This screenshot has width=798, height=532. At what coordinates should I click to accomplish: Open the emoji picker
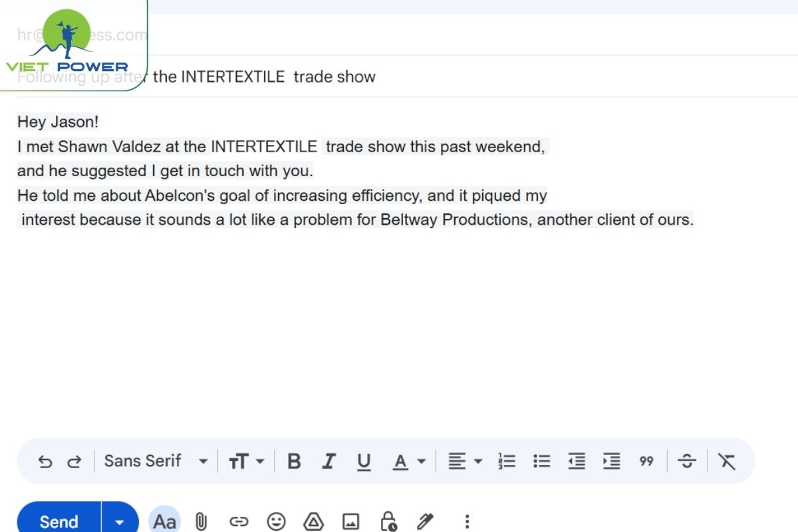[275, 521]
